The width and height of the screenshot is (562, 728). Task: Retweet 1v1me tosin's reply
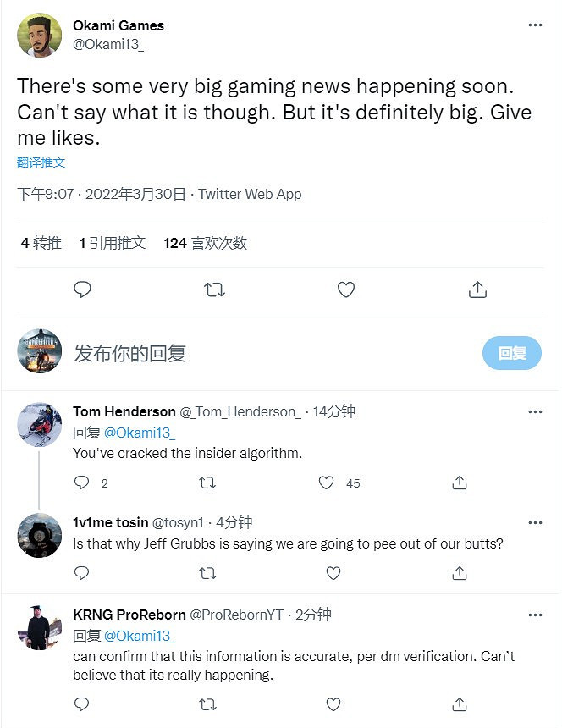pyautogui.click(x=207, y=573)
